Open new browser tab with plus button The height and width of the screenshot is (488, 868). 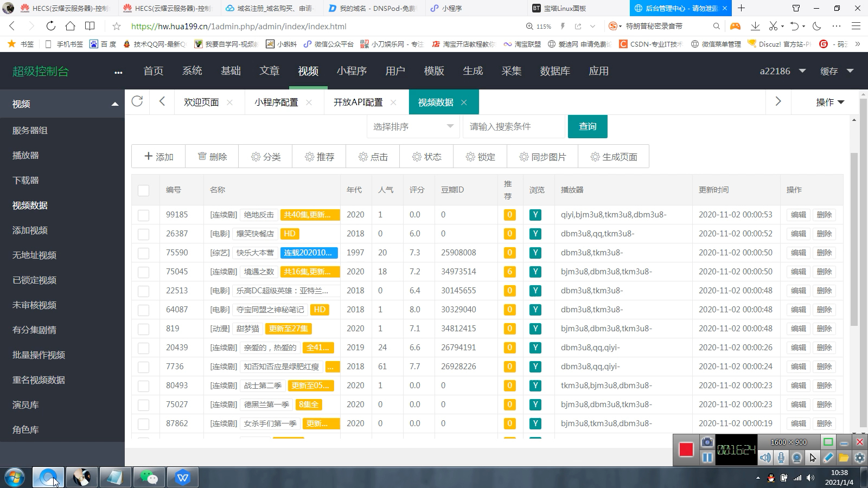(x=741, y=8)
